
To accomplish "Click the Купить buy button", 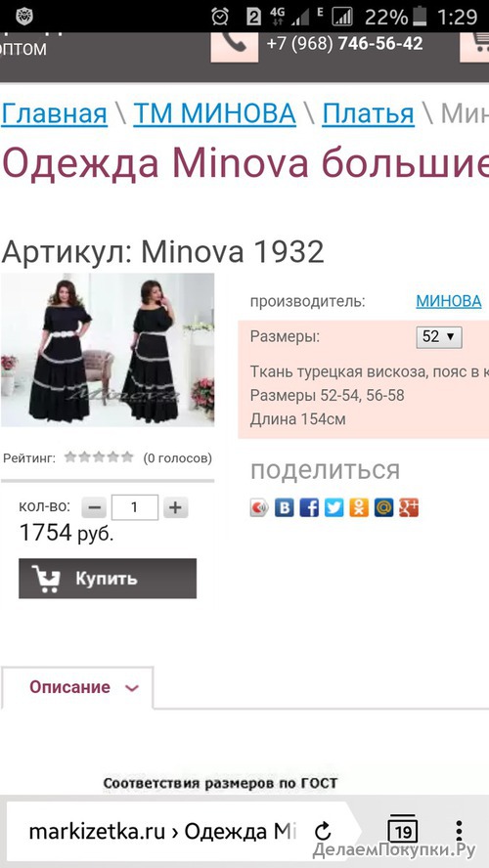I will (x=108, y=579).
